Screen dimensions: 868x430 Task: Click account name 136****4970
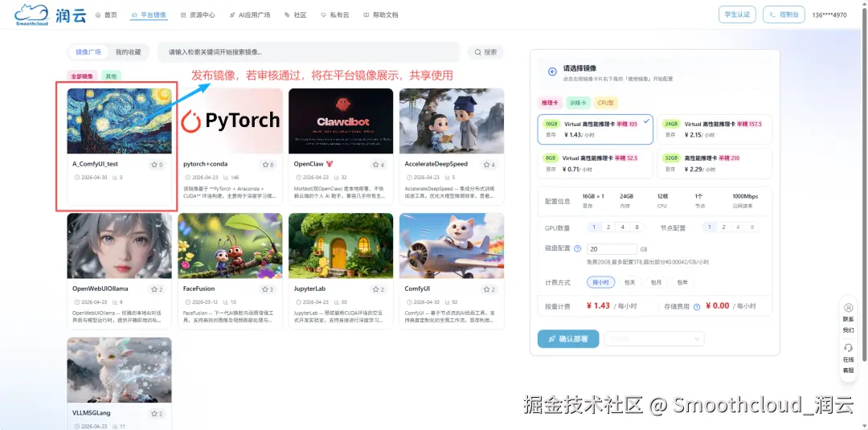point(829,15)
